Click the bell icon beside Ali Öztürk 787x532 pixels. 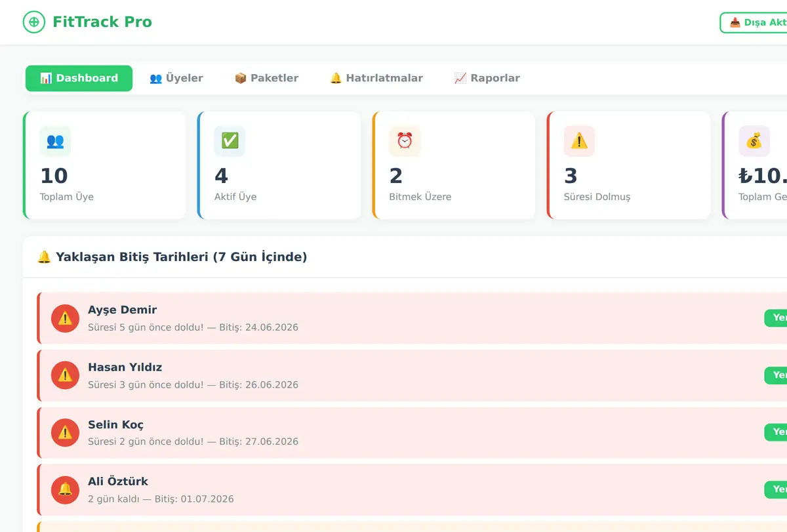pyautogui.click(x=65, y=490)
